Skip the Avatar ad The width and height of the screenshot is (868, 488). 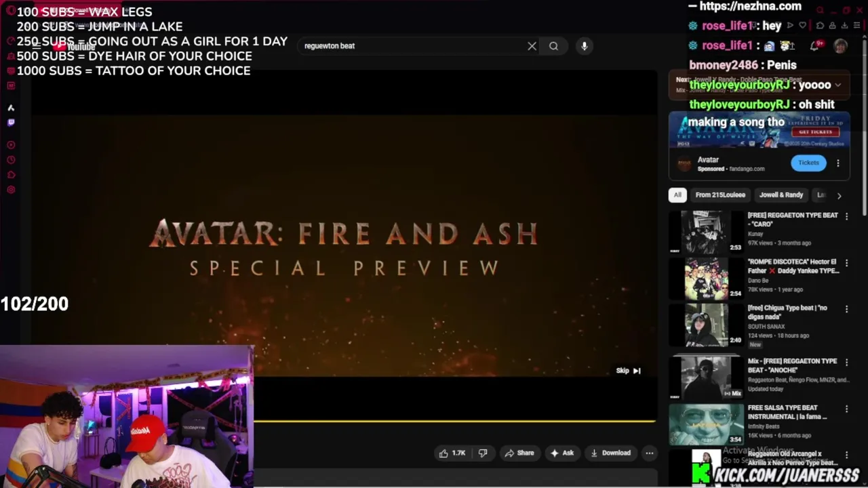[x=628, y=371]
